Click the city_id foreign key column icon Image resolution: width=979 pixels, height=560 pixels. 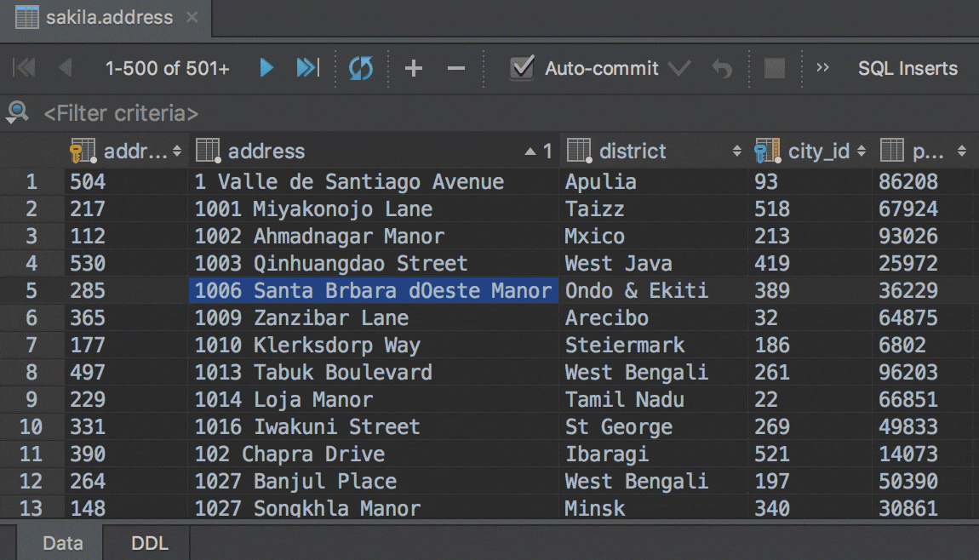pyautogui.click(x=767, y=151)
